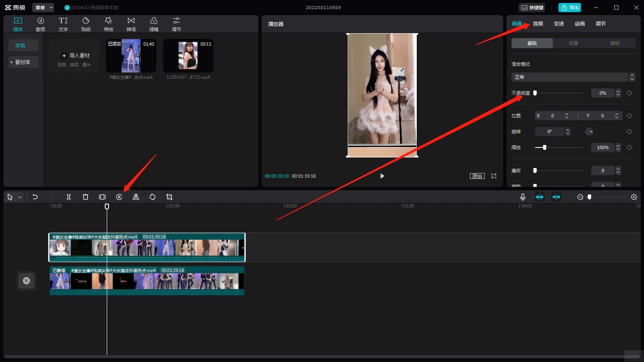
Task: Toggle the scale keyframe diamond
Action: (x=629, y=147)
